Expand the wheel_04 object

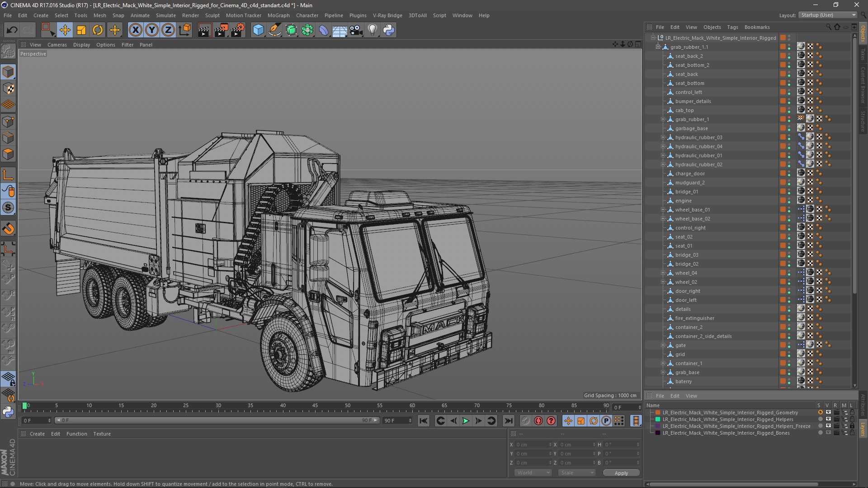(x=663, y=273)
